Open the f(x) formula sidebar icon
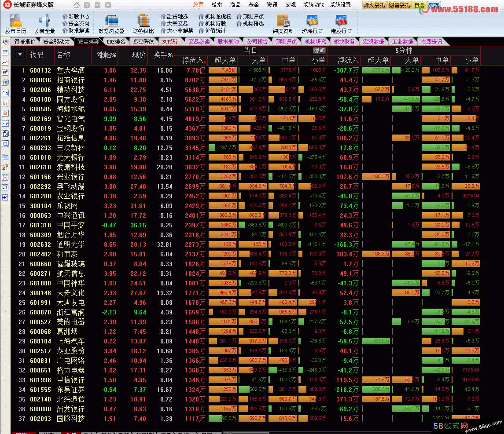This screenshot has width=504, height=434. tap(5, 134)
